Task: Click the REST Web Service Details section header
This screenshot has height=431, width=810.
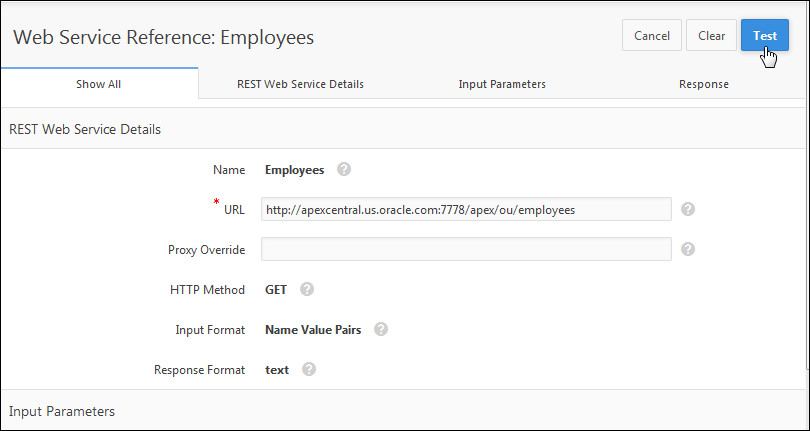Action: pyautogui.click(x=84, y=129)
